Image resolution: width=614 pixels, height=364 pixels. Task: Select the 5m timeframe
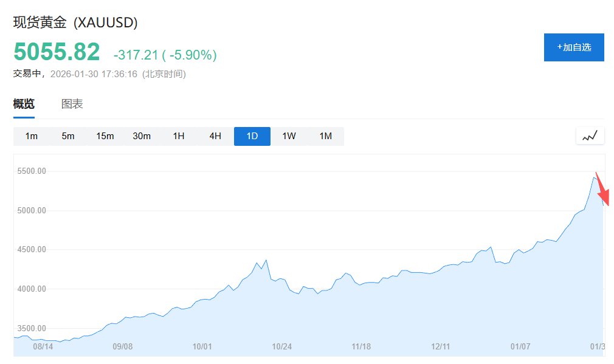click(x=68, y=136)
